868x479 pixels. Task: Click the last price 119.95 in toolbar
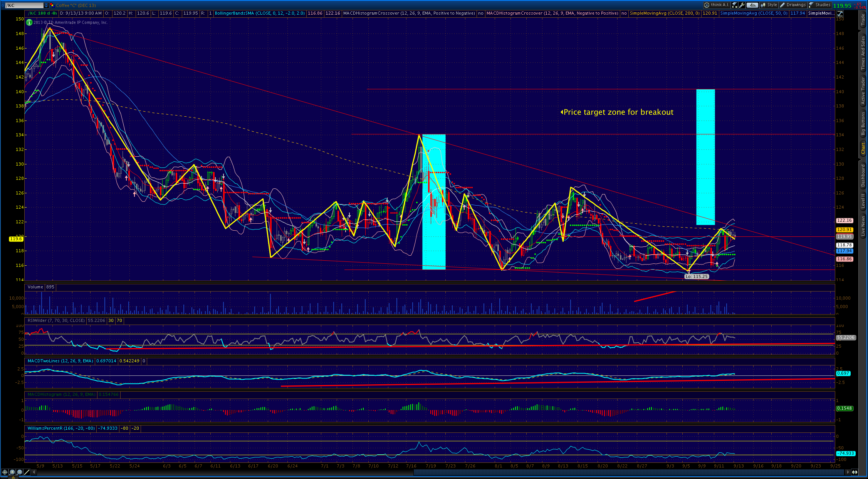tap(842, 5)
